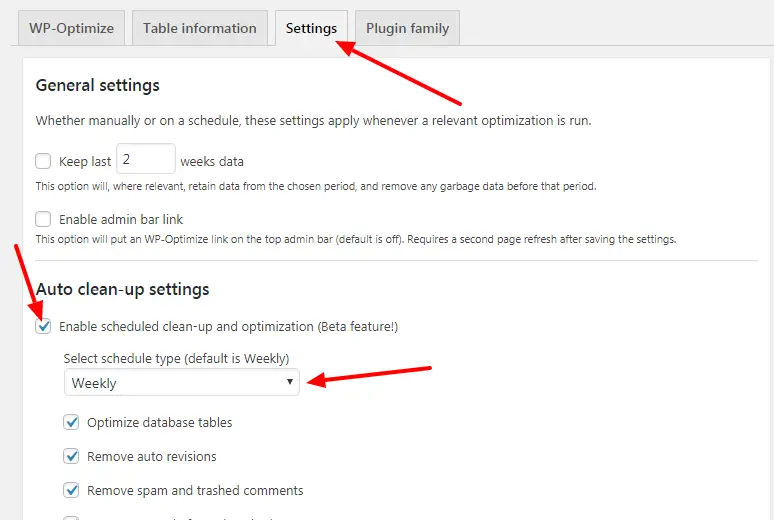Click the weeks number input field
774x520 pixels.
point(145,160)
